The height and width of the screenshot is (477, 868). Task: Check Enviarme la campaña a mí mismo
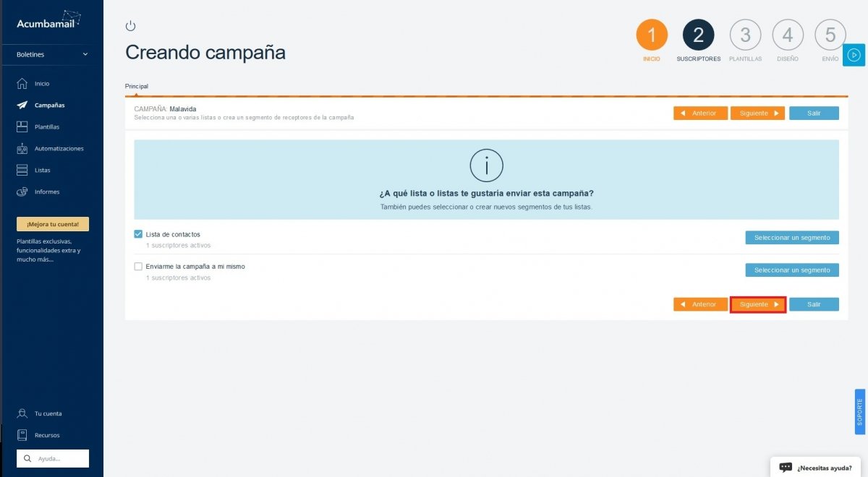pyautogui.click(x=138, y=266)
